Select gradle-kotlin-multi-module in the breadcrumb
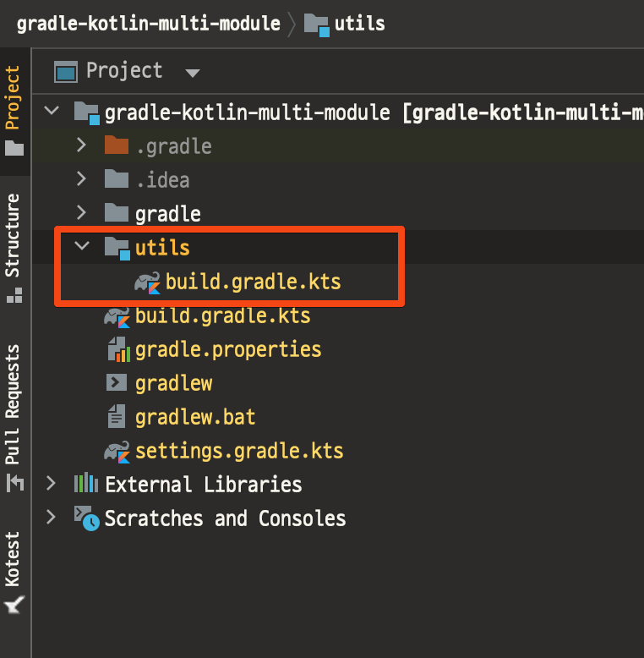 point(149,24)
